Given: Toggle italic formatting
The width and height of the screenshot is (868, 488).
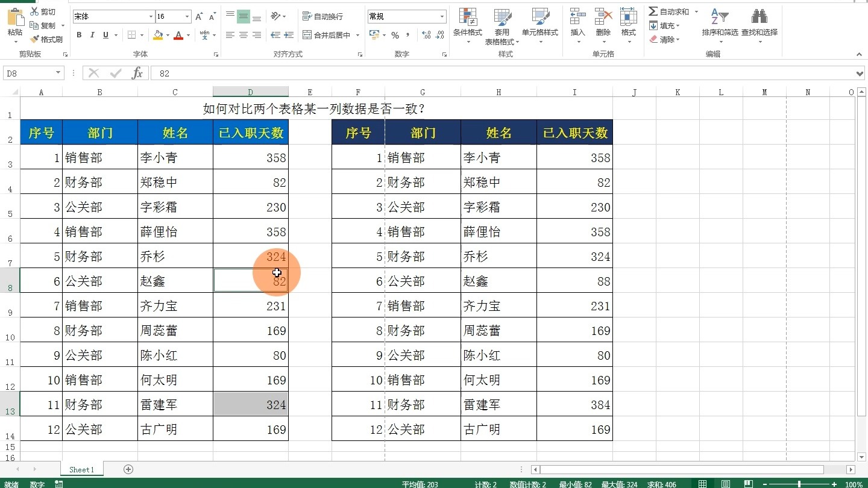Looking at the screenshot, I should [92, 35].
